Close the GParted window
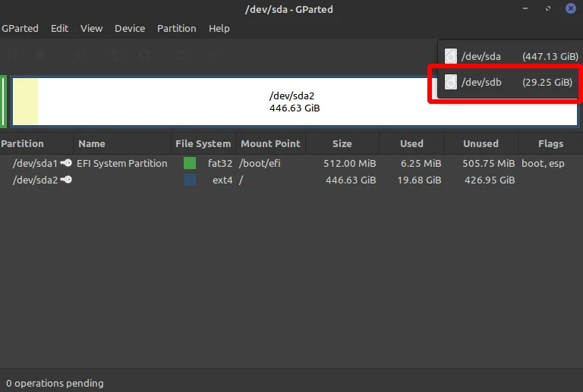The width and height of the screenshot is (583, 392). coord(571,8)
